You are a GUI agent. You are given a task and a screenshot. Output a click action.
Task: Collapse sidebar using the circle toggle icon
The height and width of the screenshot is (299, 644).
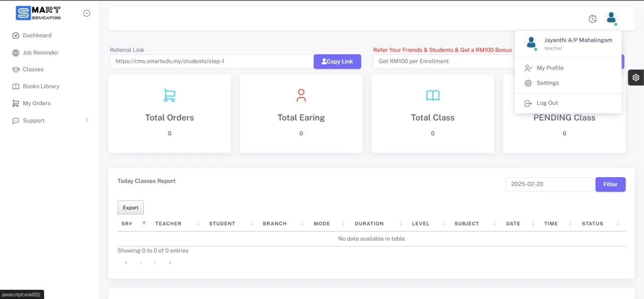pyautogui.click(x=87, y=13)
